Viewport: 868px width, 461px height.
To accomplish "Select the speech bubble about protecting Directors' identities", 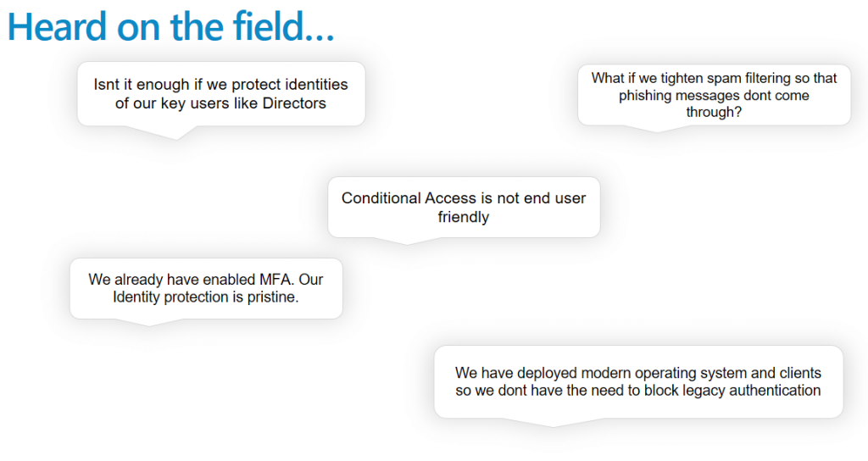I will click(221, 93).
